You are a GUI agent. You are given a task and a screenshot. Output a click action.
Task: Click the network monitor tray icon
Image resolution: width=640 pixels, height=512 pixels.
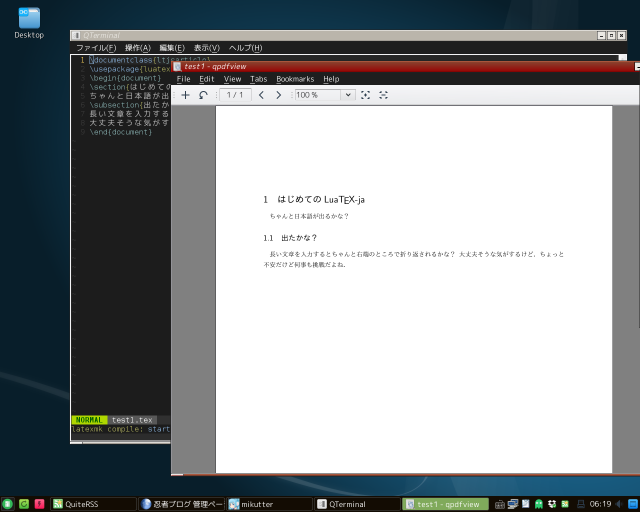[x=513, y=504]
